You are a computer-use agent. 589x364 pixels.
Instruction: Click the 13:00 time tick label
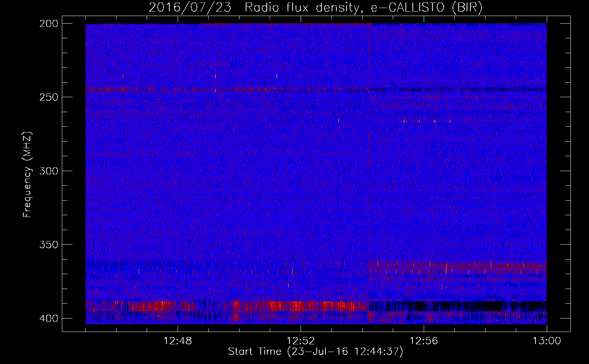(547, 341)
